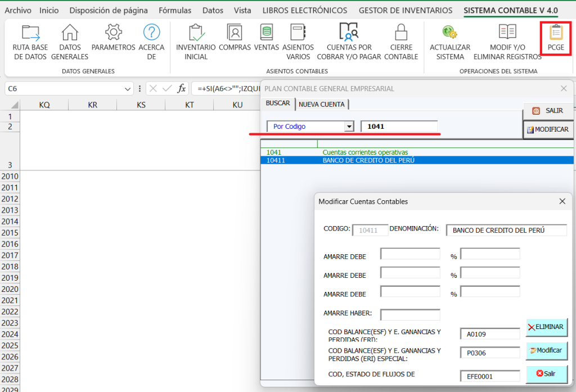Click the formula bar input
The width and height of the screenshot is (576, 392).
227,88
